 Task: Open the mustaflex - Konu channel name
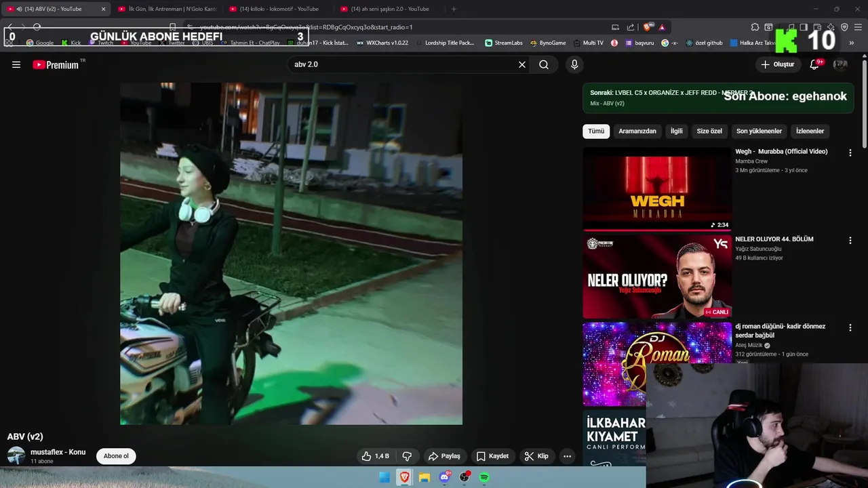(58, 452)
